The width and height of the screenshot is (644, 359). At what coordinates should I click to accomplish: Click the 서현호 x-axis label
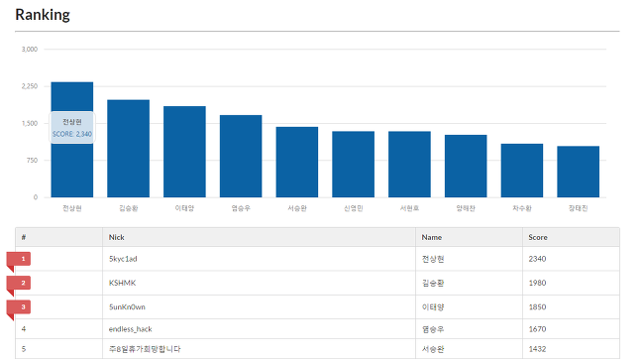click(409, 208)
